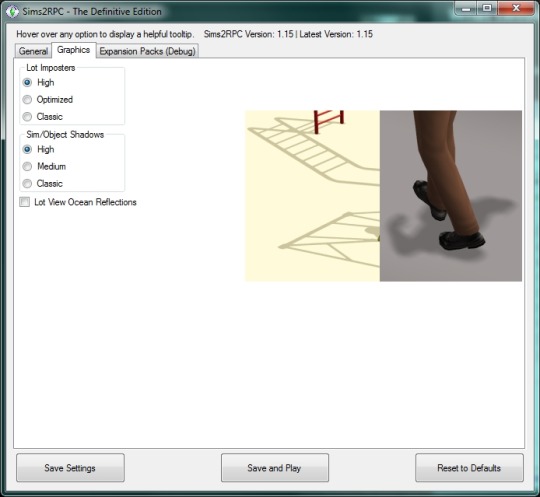Click the shadow preview image
Screen dimensions: 540x497
(x=384, y=196)
